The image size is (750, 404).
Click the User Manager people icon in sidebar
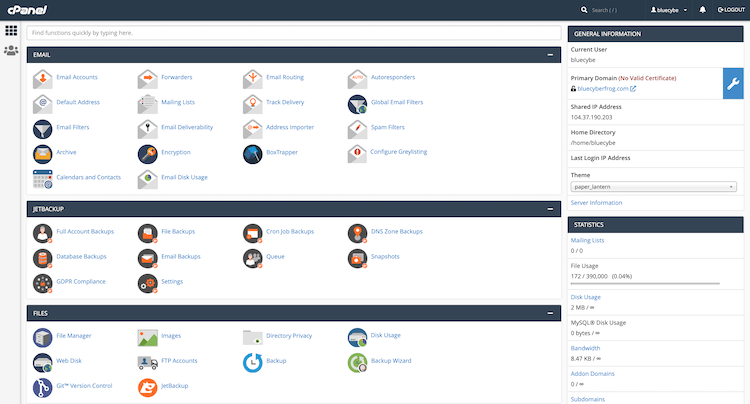pos(11,50)
